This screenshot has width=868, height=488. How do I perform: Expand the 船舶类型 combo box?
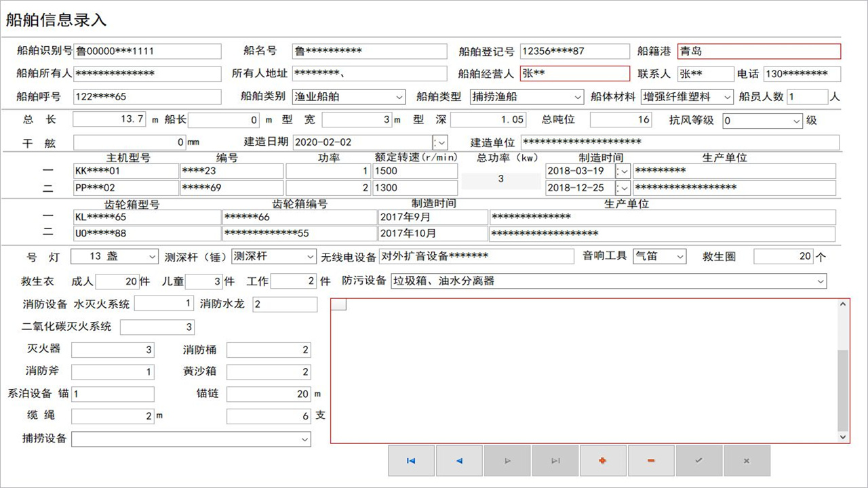(x=577, y=97)
